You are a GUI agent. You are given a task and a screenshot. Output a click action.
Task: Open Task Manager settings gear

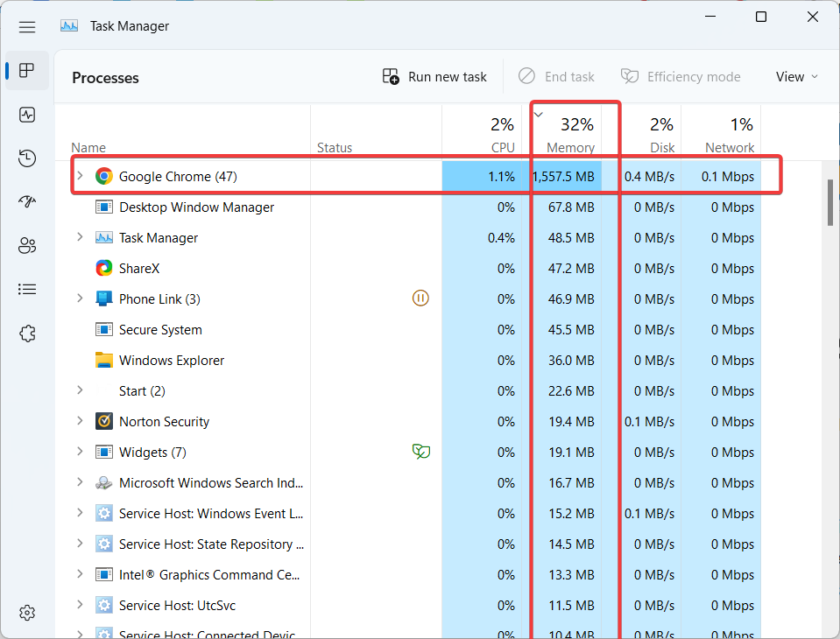coord(26,612)
